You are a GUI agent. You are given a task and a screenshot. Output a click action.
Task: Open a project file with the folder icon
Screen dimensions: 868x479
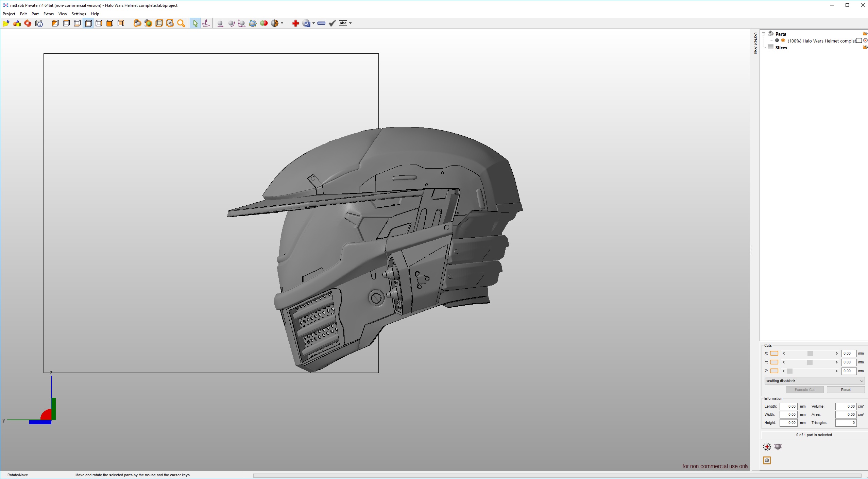coord(6,23)
